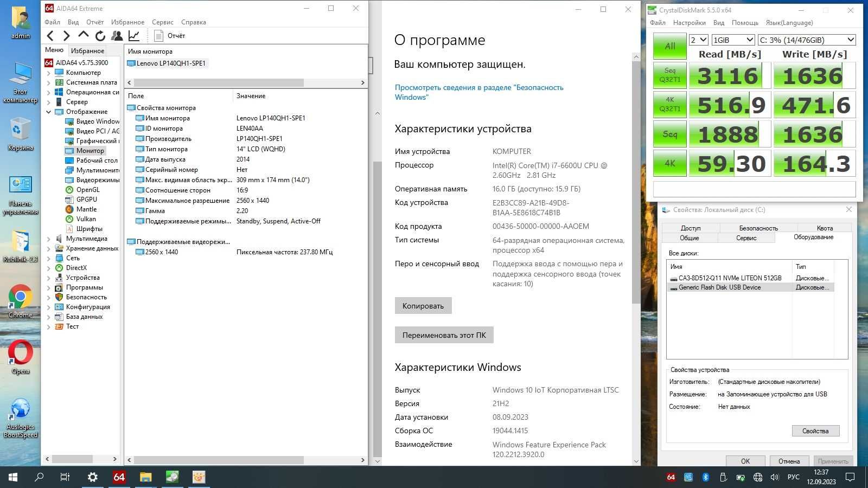Select Панель управления desktop icon
The image size is (868, 488).
(21, 195)
